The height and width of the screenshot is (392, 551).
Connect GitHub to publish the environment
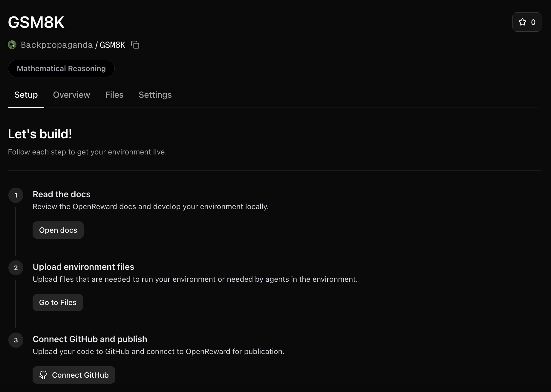pyautogui.click(x=74, y=375)
